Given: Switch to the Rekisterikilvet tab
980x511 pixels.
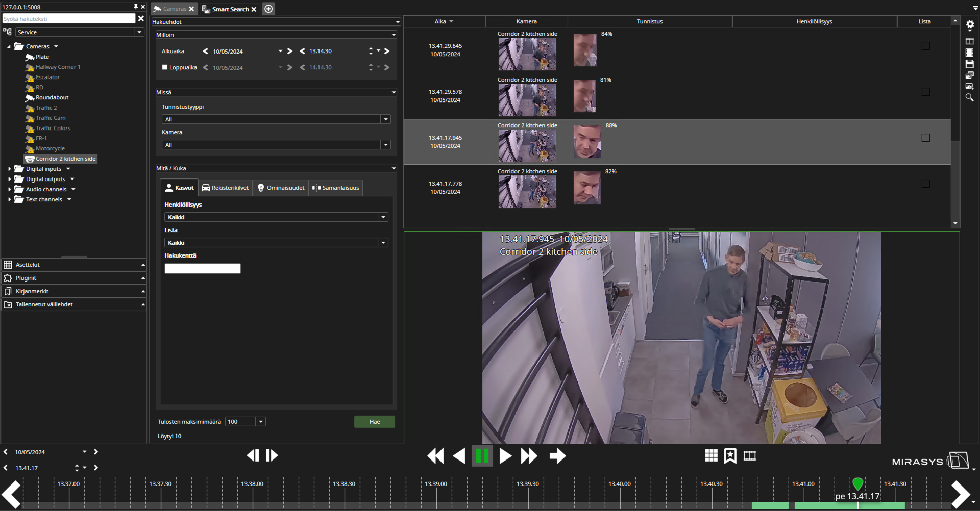Looking at the screenshot, I should (x=225, y=188).
